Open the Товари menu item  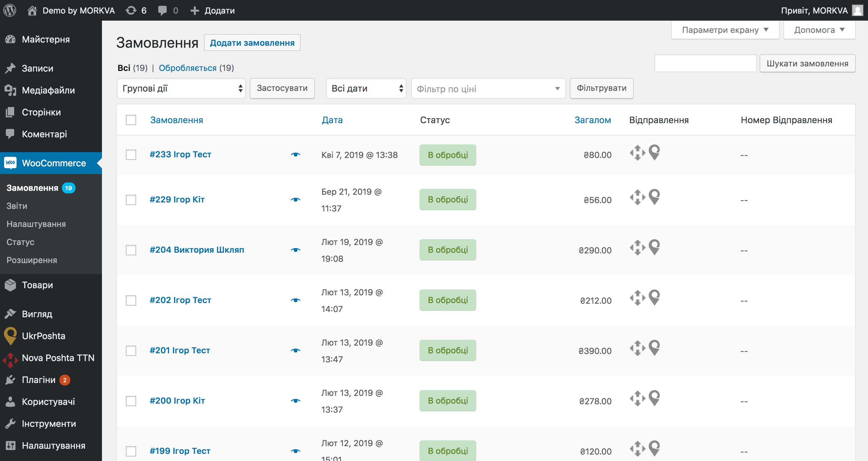click(51, 285)
